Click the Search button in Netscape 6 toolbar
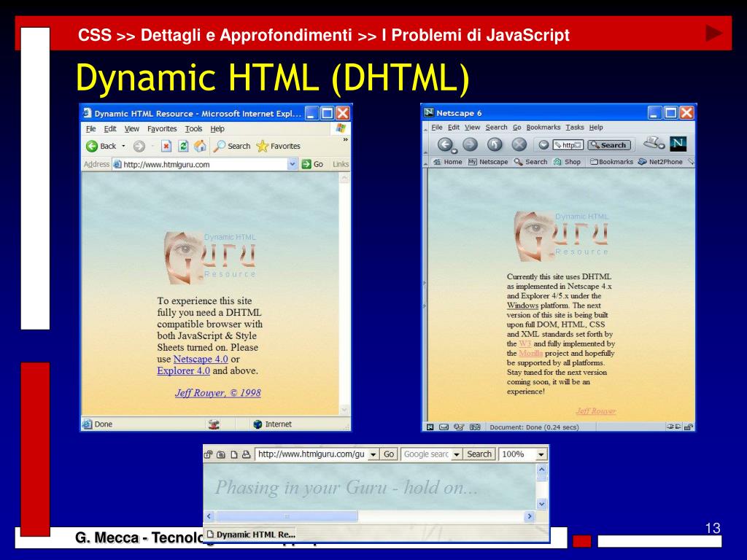Viewport: 747px width, 560px height. point(609,145)
